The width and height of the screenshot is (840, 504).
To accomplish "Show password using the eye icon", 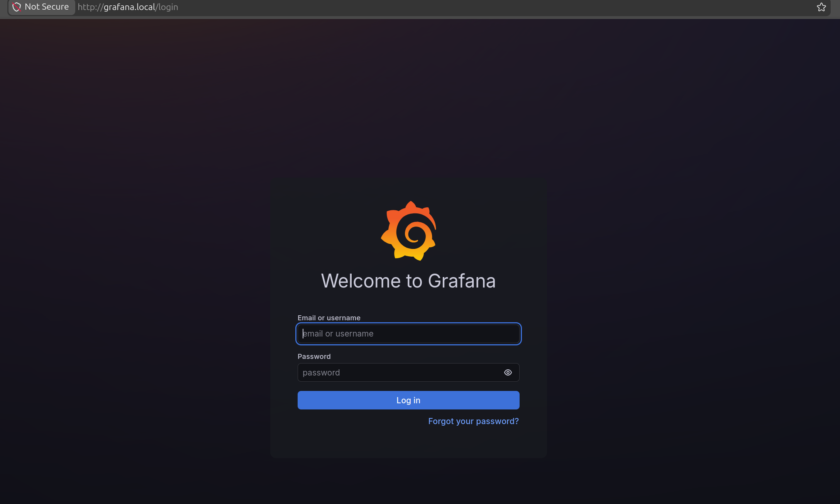I will 508,372.
